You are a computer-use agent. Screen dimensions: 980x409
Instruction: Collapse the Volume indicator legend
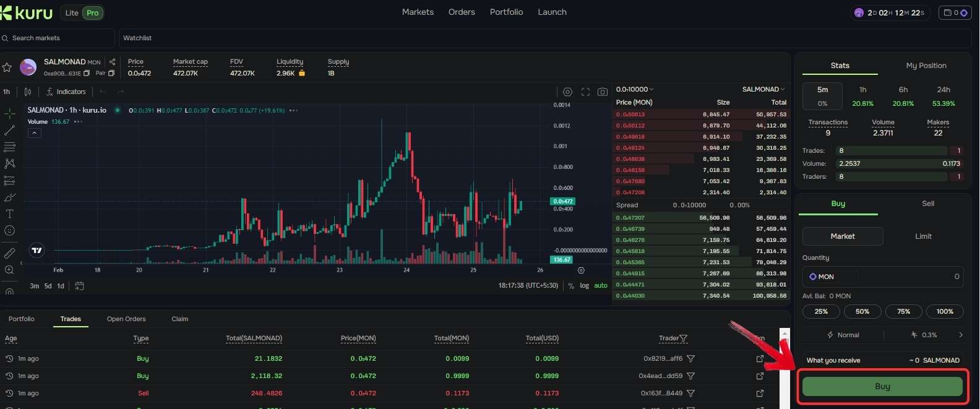35,132
